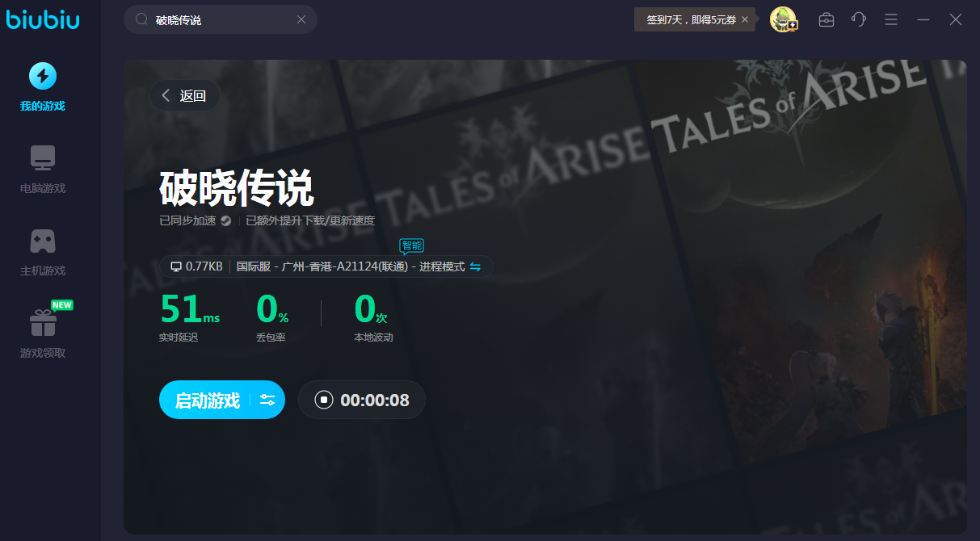Image resolution: width=980 pixels, height=541 pixels.
Task: Open the hamburger main menu
Action: point(891,19)
